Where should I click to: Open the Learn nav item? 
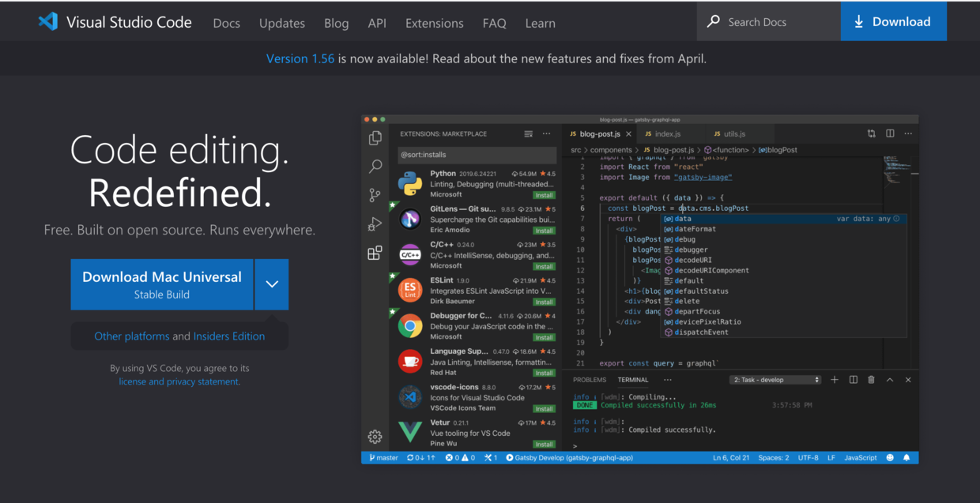pyautogui.click(x=541, y=23)
